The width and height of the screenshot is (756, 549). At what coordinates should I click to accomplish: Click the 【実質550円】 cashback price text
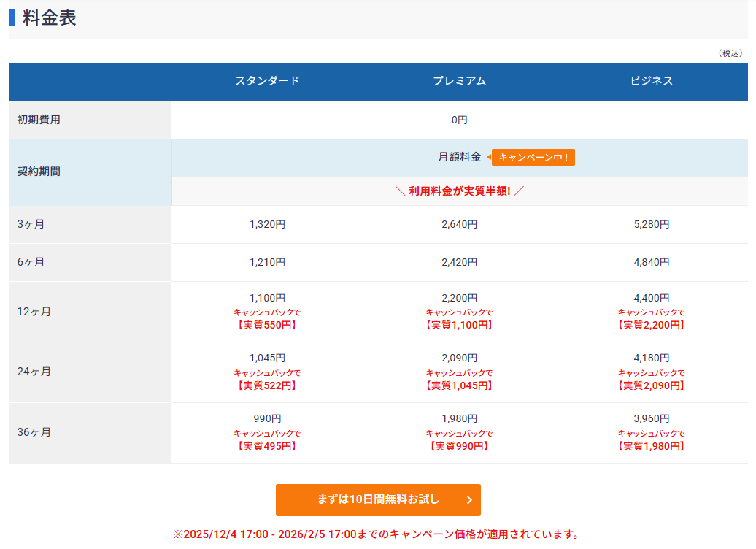click(x=267, y=325)
